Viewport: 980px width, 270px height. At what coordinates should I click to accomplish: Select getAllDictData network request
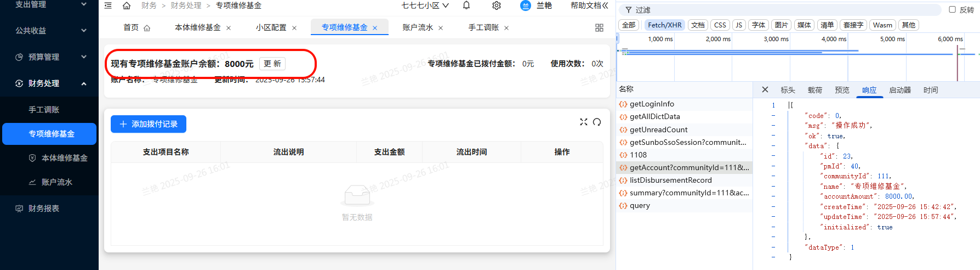[x=684, y=116]
